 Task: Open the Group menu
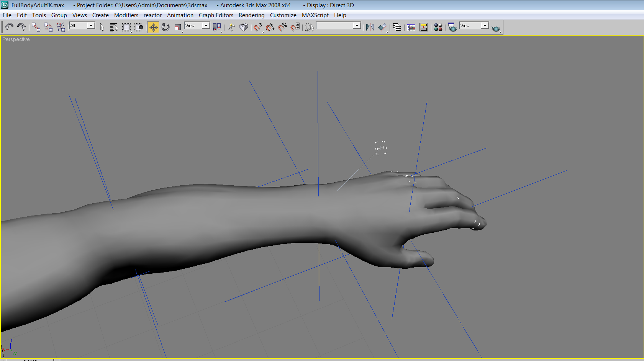tap(59, 15)
